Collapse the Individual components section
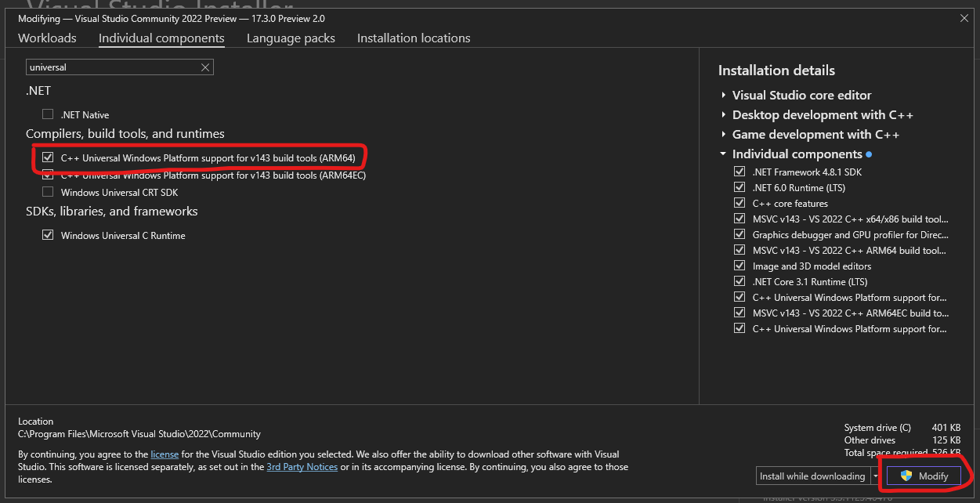The width and height of the screenshot is (980, 503). [724, 154]
